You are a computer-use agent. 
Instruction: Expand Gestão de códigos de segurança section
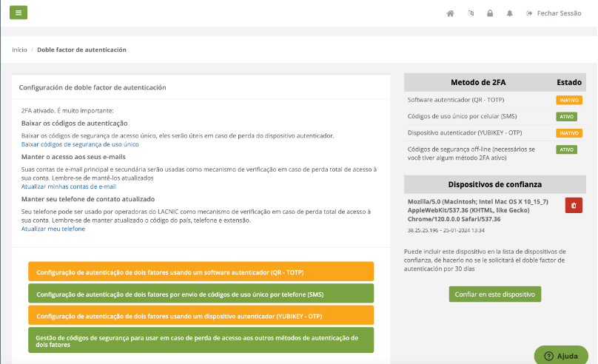201,340
